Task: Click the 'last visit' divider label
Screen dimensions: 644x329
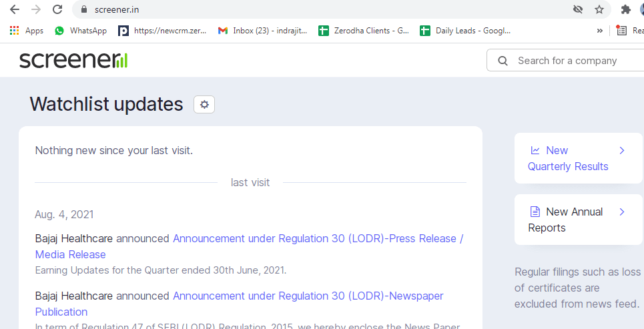Action: [250, 182]
